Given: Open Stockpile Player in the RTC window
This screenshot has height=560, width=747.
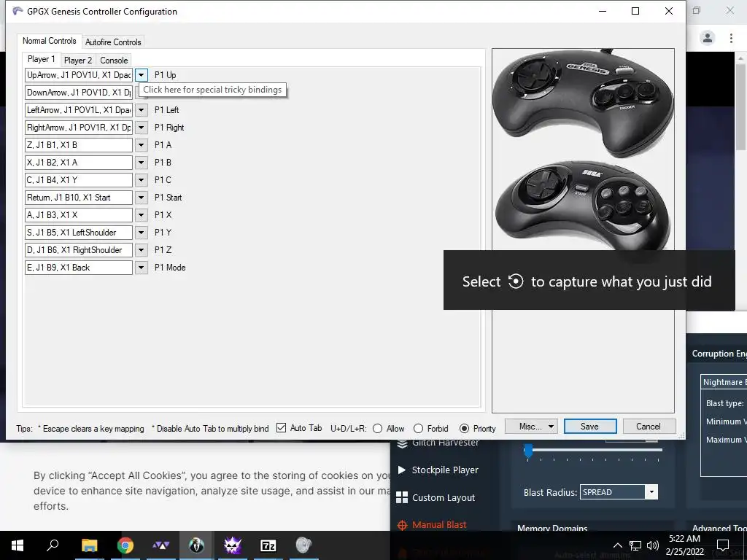Looking at the screenshot, I should click(x=438, y=470).
